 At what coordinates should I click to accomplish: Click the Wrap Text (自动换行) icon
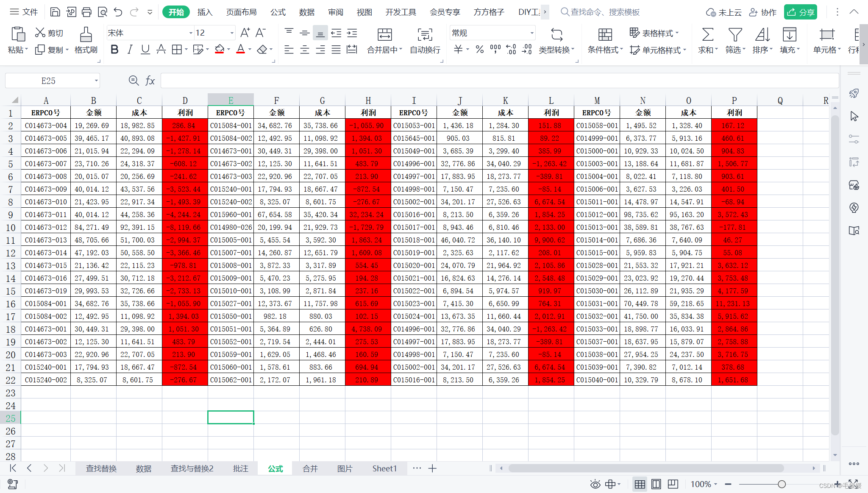pyautogui.click(x=425, y=35)
